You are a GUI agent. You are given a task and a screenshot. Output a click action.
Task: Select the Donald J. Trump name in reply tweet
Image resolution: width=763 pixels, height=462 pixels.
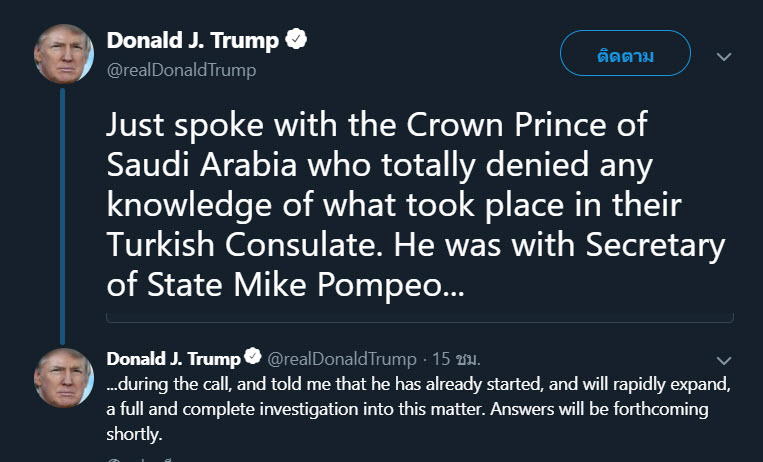[173, 358]
